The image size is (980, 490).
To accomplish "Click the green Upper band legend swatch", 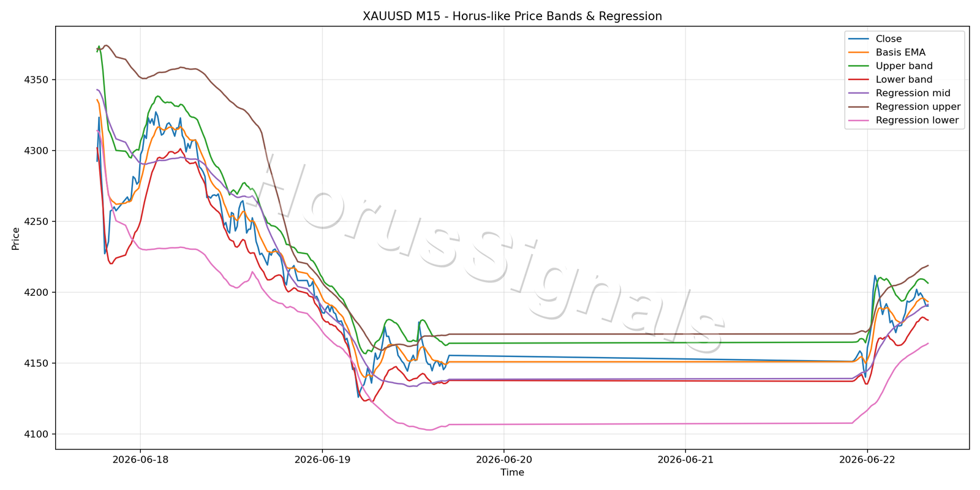I will [859, 66].
